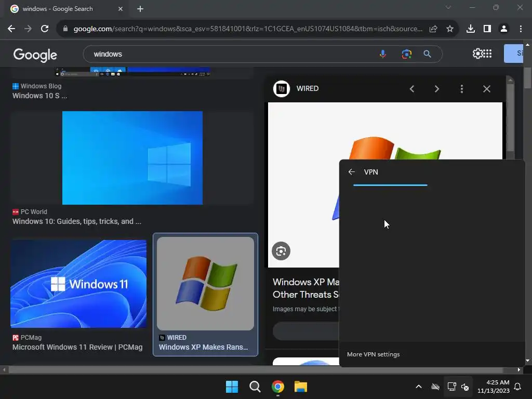Show next image in preview panel

point(436,89)
